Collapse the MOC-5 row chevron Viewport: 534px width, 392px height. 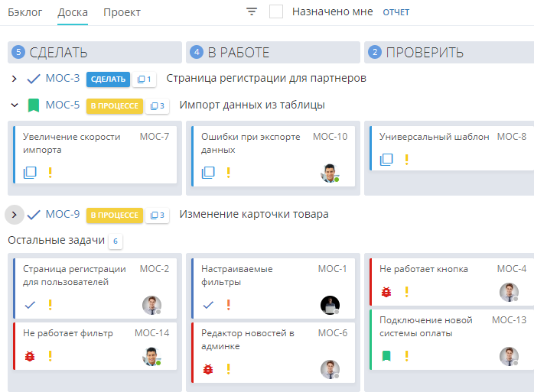[x=15, y=105]
